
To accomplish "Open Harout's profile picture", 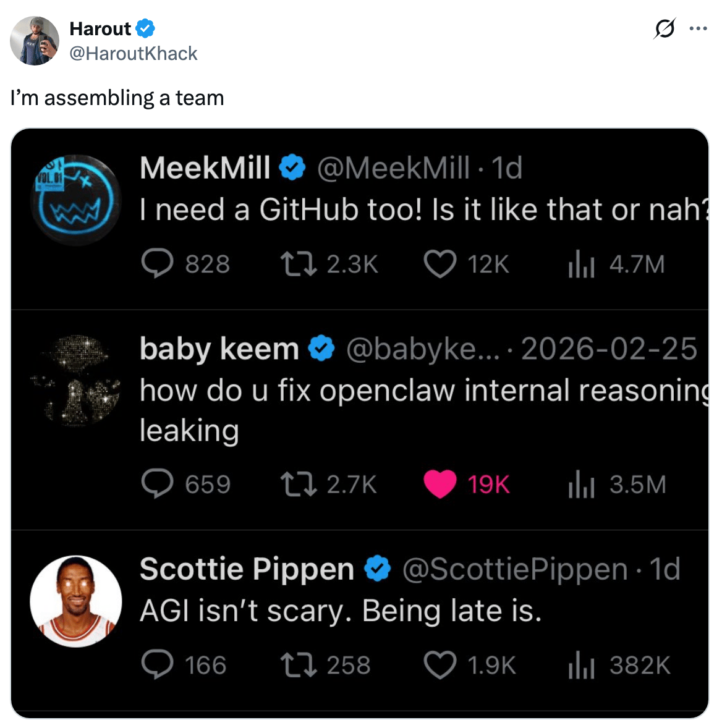I will coord(35,41).
